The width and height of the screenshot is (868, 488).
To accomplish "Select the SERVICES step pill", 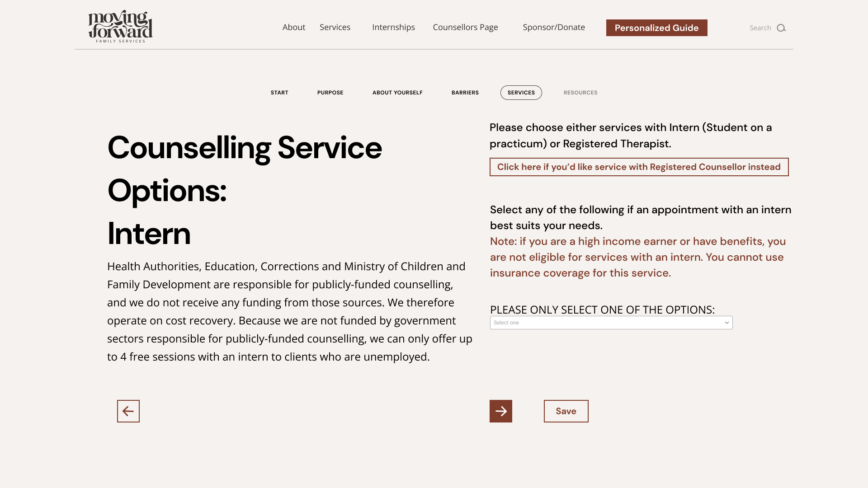I will point(521,93).
